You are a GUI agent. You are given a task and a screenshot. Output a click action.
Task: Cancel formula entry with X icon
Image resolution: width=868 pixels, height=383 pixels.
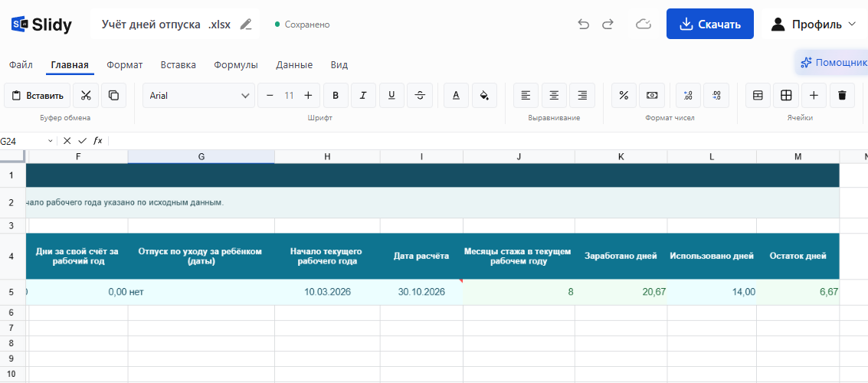(67, 141)
